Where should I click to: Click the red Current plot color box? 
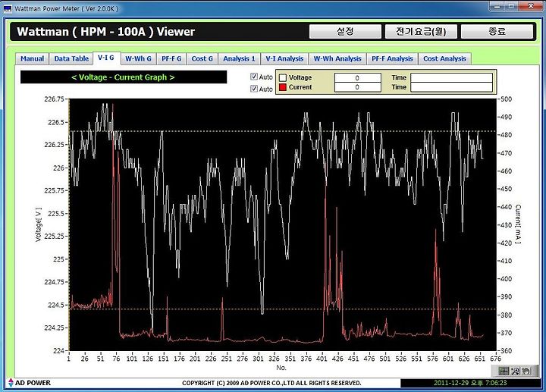pos(283,87)
